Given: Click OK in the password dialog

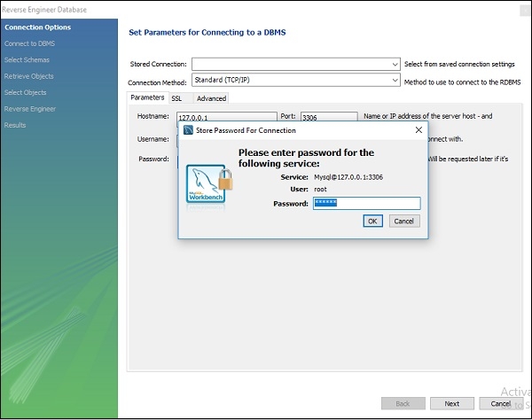Looking at the screenshot, I should point(372,221).
